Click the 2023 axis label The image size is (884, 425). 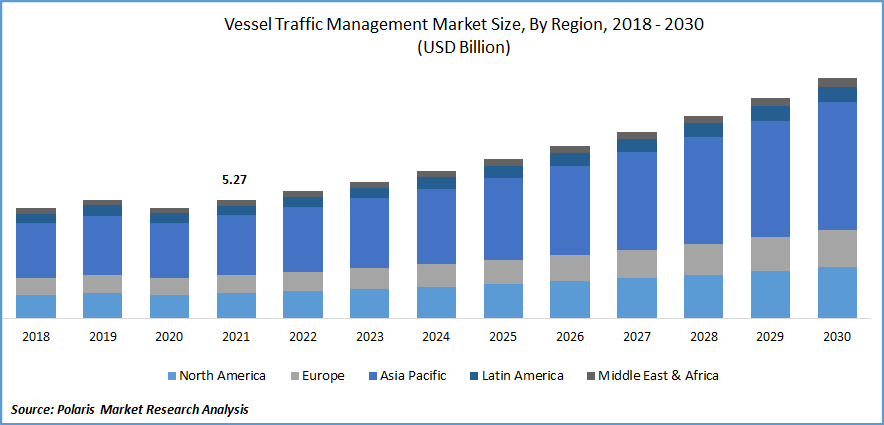[370, 337]
